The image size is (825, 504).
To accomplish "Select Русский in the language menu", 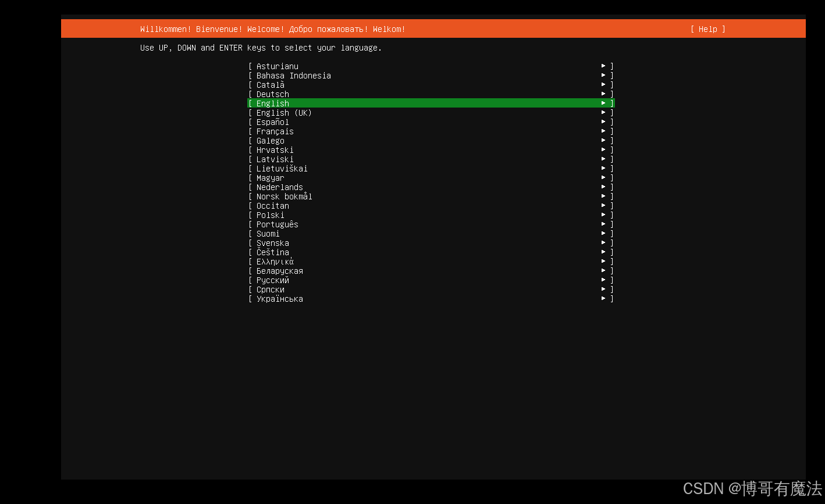I will click(272, 280).
